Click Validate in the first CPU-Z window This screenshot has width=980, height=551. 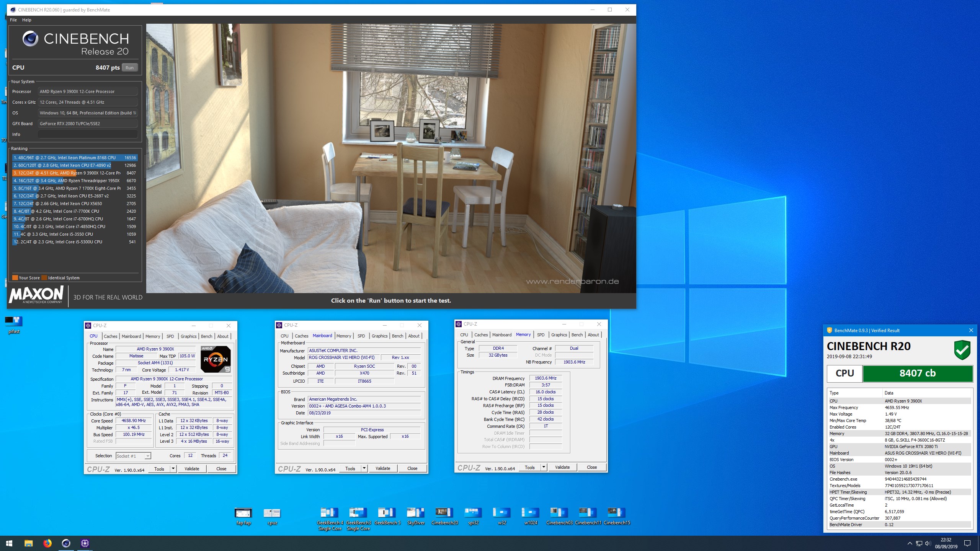tap(192, 469)
